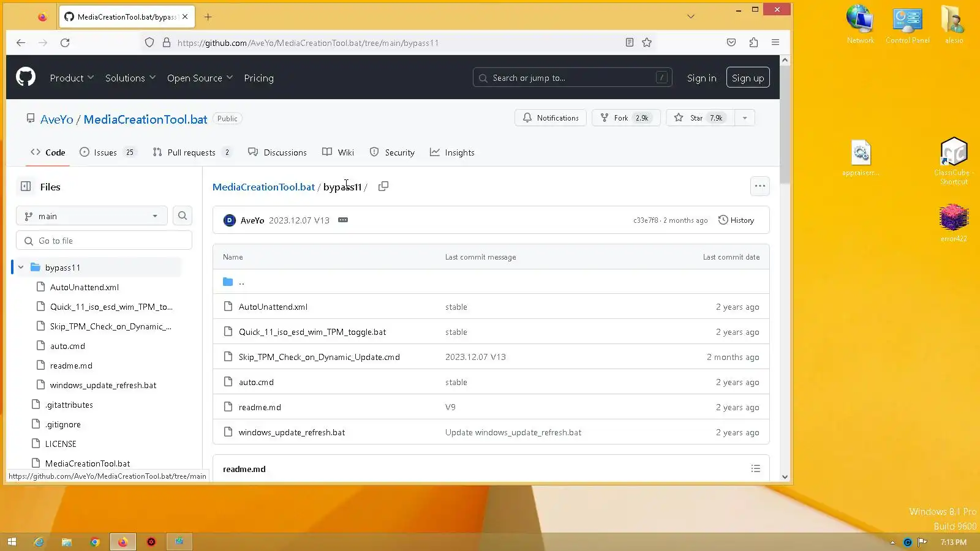Image resolution: width=980 pixels, height=551 pixels.
Task: Bookmark this page with star icon
Action: 647,43
